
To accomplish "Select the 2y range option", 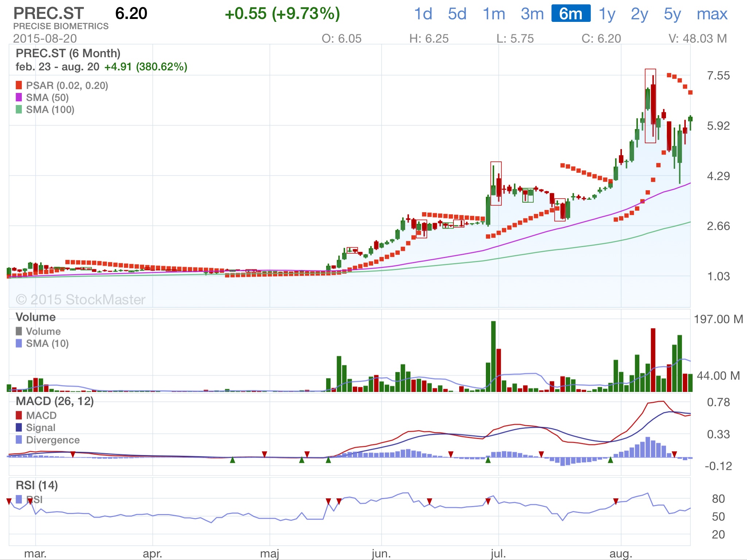I will pos(639,14).
